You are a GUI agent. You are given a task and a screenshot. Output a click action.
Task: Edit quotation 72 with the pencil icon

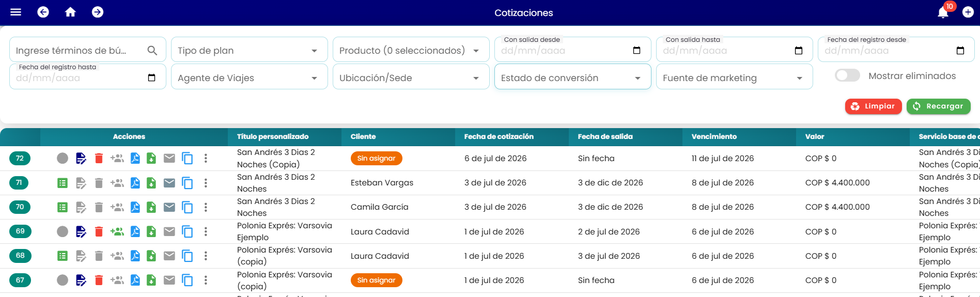(81, 158)
